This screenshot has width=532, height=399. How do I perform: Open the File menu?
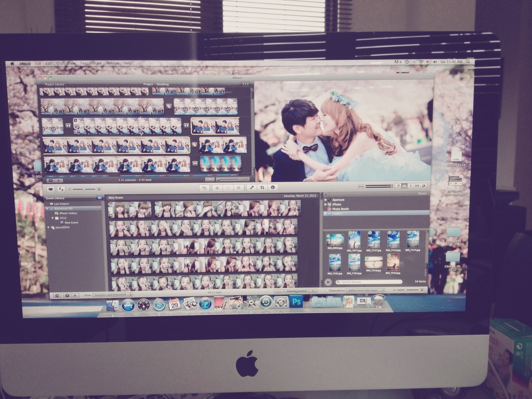[x=38, y=64]
